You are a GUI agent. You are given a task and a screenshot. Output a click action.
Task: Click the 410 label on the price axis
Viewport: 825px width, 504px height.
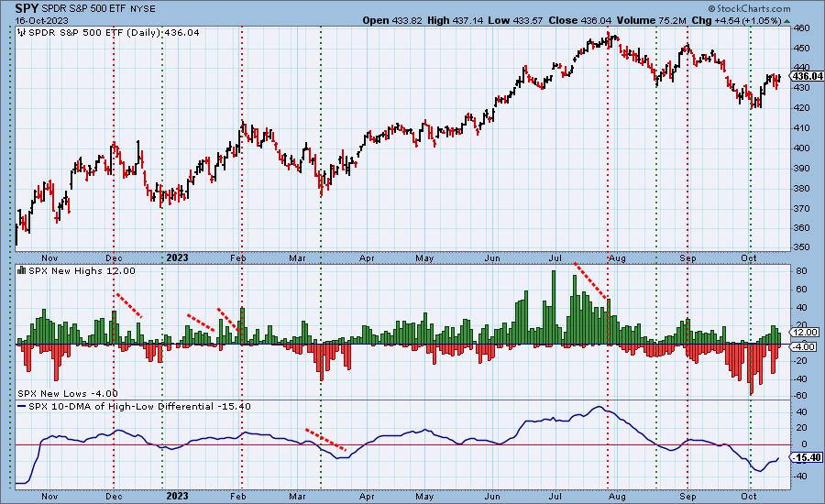click(x=801, y=128)
